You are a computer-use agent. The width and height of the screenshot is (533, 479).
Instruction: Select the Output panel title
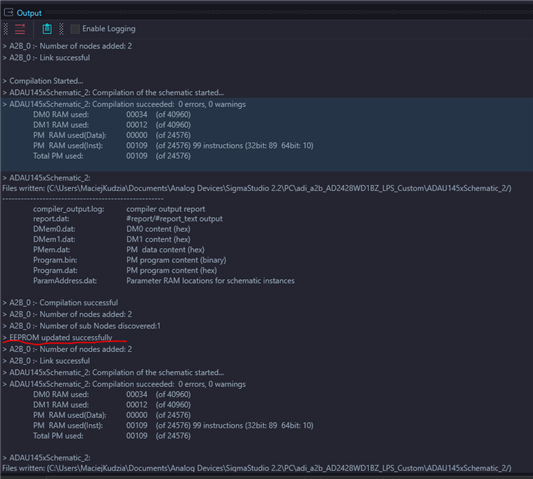[x=29, y=13]
